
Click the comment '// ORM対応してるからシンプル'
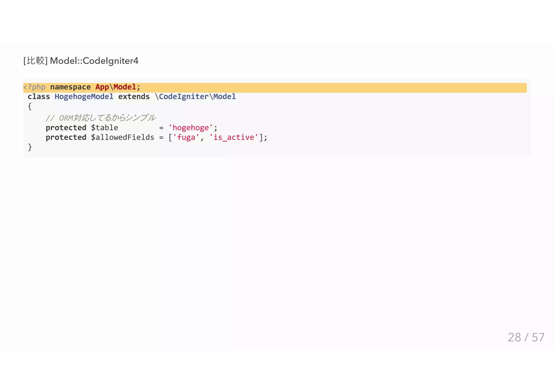(101, 118)
